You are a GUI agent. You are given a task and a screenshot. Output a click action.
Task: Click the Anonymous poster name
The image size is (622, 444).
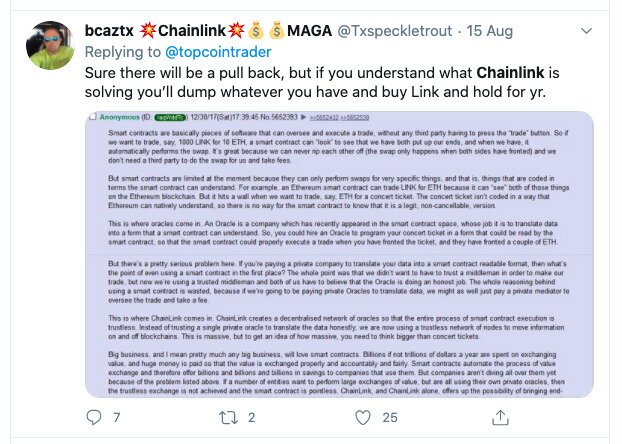click(x=119, y=117)
